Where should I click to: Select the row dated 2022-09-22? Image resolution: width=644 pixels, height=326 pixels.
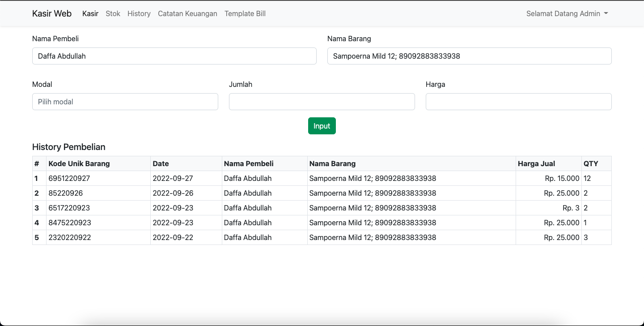[x=173, y=237]
